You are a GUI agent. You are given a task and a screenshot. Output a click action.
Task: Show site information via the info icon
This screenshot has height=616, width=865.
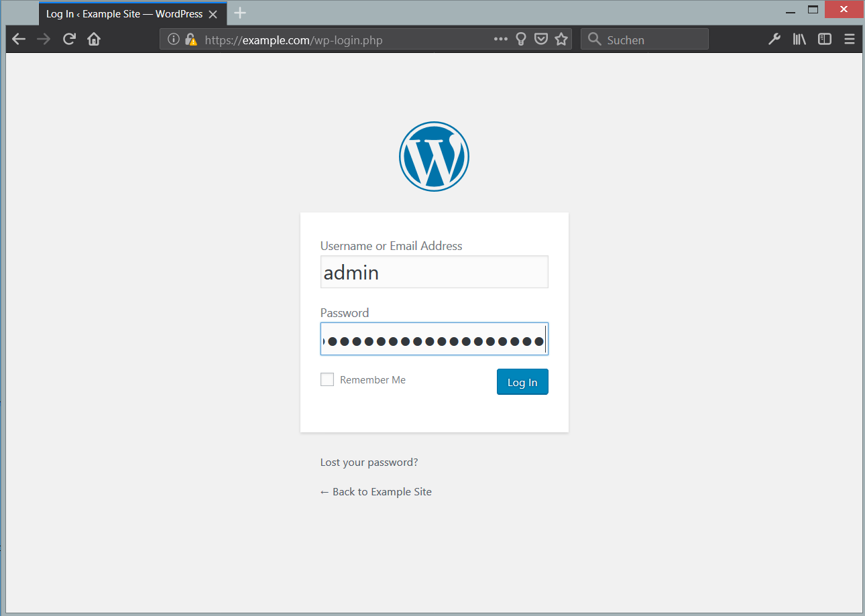174,40
